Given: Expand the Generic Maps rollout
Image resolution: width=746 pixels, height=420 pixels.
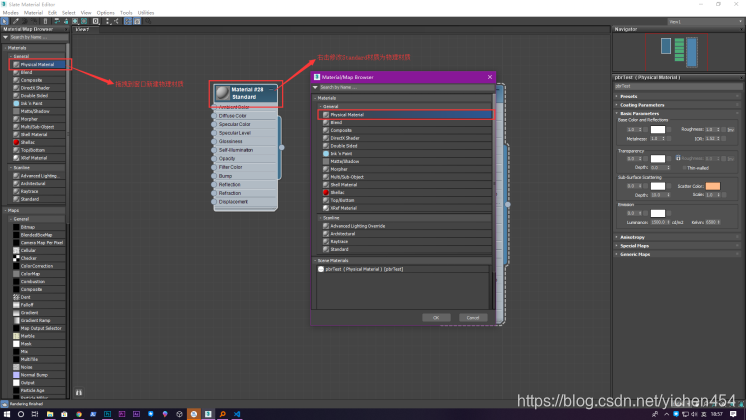Looking at the screenshot, I should (677, 254).
